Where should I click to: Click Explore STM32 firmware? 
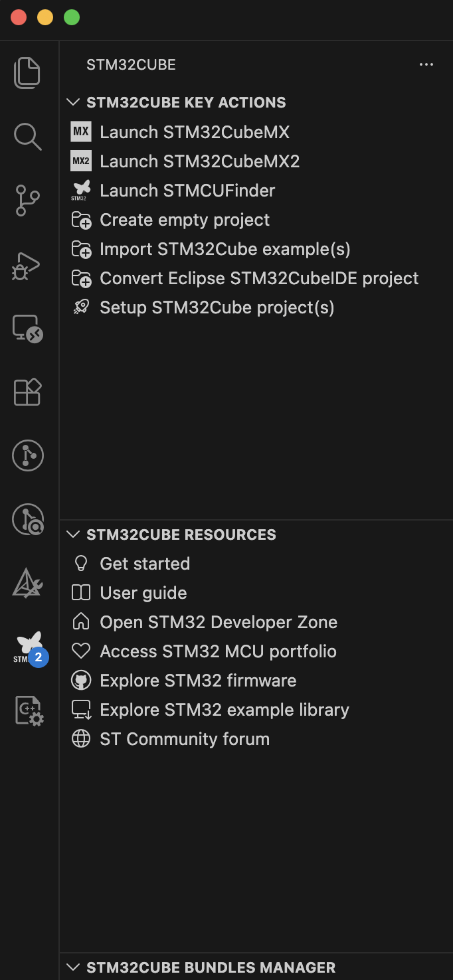point(197,681)
